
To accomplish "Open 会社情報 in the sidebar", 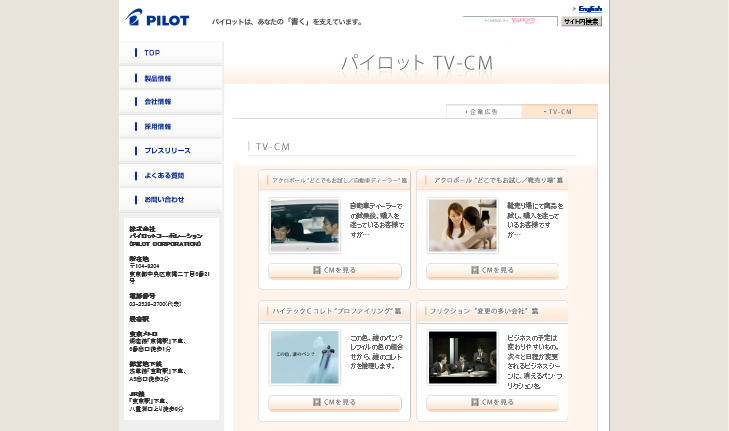I will pos(171,101).
